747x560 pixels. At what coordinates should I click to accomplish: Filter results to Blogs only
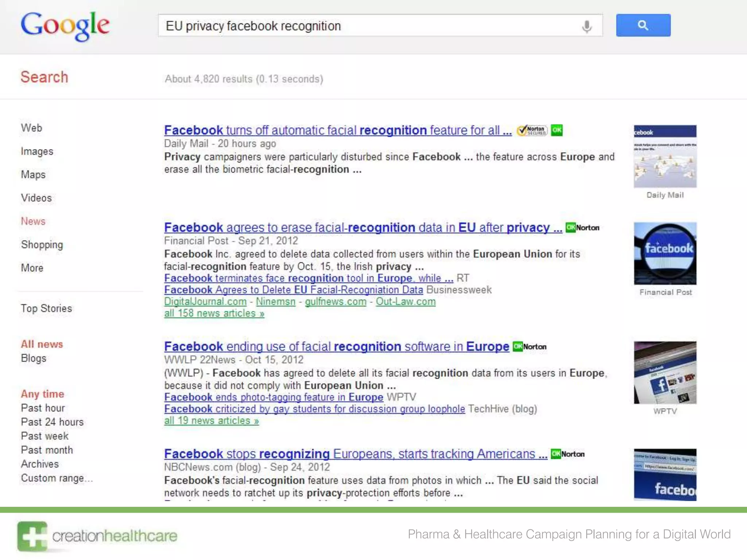pyautogui.click(x=34, y=358)
